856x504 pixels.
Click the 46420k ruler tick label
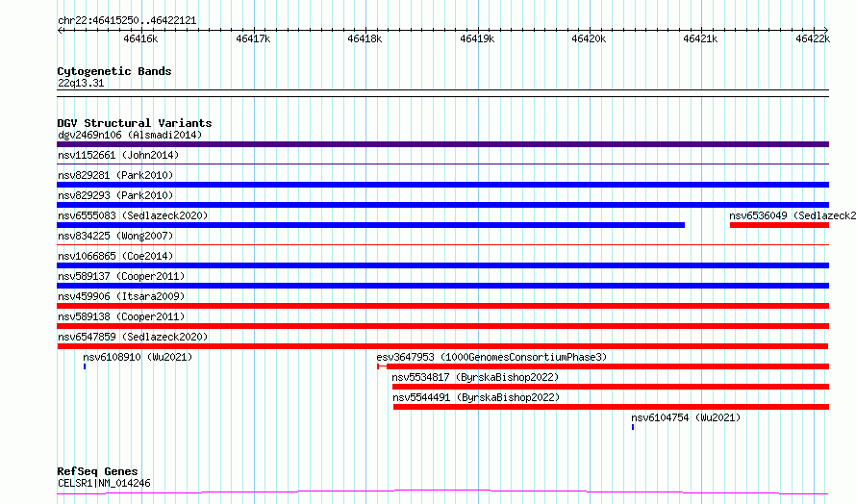click(589, 38)
